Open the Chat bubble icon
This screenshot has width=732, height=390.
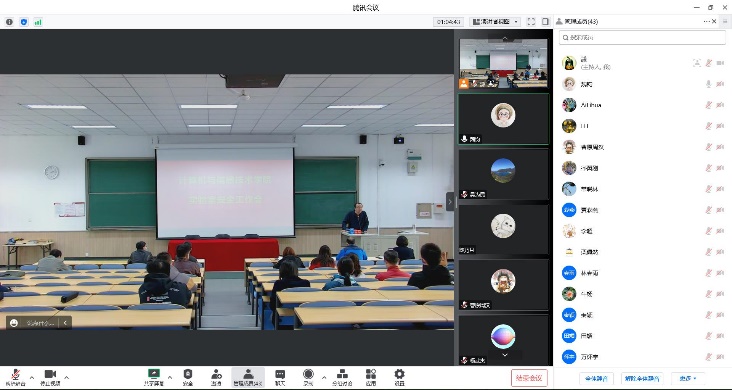point(280,376)
